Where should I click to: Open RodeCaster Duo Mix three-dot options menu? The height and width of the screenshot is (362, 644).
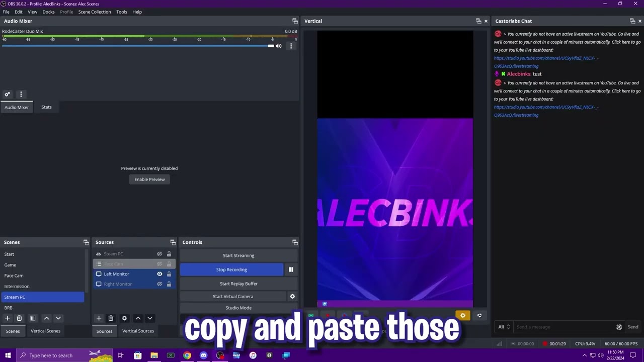click(x=291, y=46)
